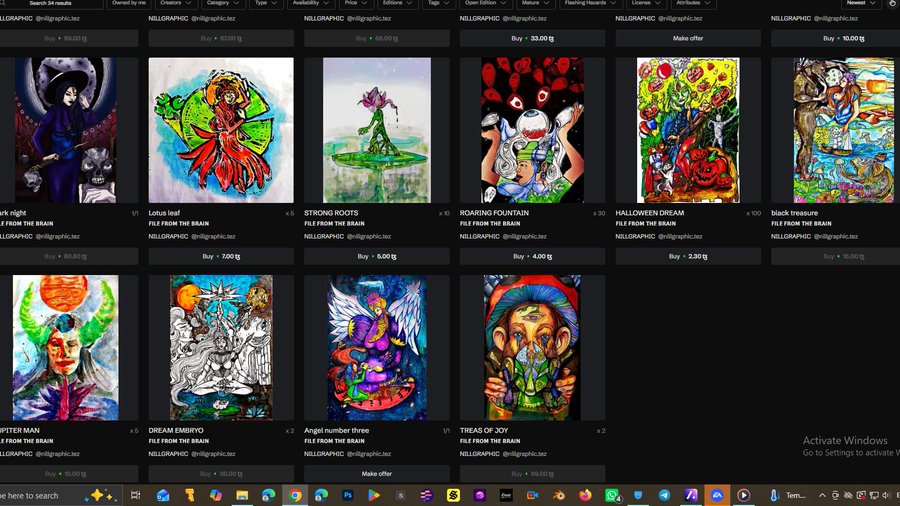The height and width of the screenshot is (506, 900).
Task: Open the Editions filter dropdown
Action: coord(398,3)
